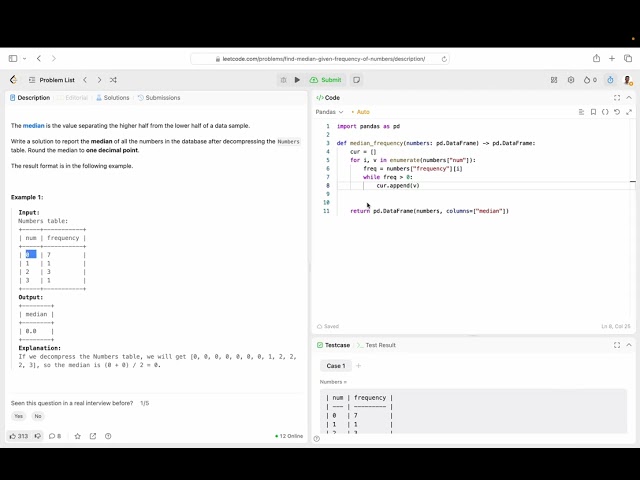Open the notes icon beside Submit
Screen dimensions: 640x480
click(x=356, y=80)
